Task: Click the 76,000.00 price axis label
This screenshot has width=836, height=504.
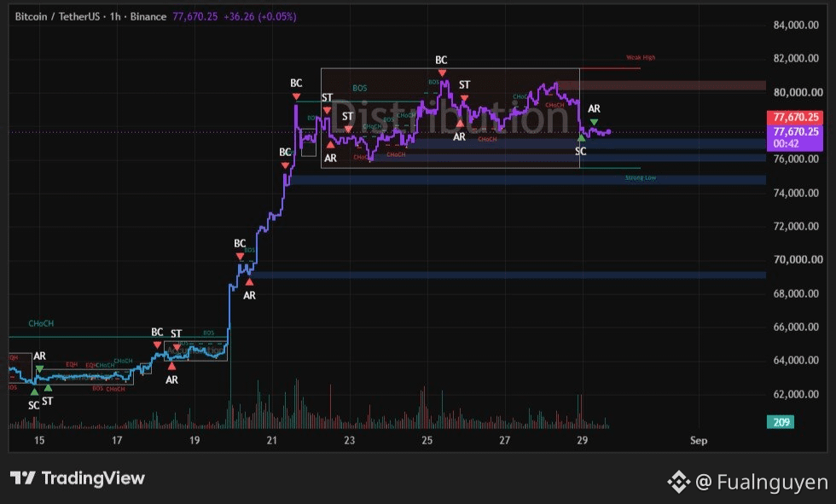Action: (x=795, y=159)
